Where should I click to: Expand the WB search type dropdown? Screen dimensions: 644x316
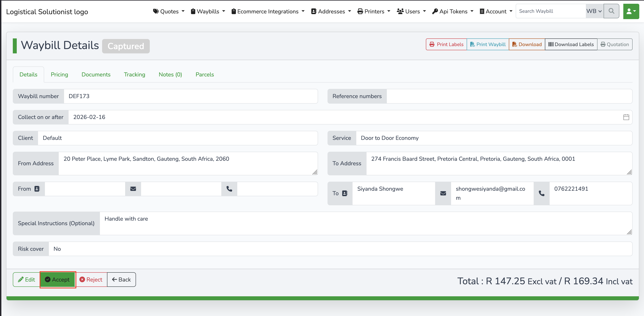click(x=594, y=11)
